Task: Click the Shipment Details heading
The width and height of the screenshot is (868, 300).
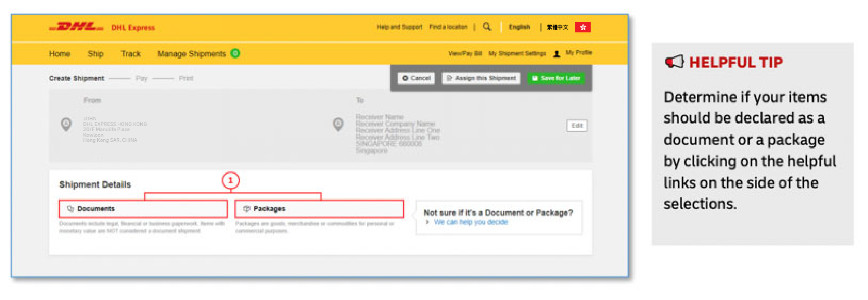Action: click(x=95, y=185)
